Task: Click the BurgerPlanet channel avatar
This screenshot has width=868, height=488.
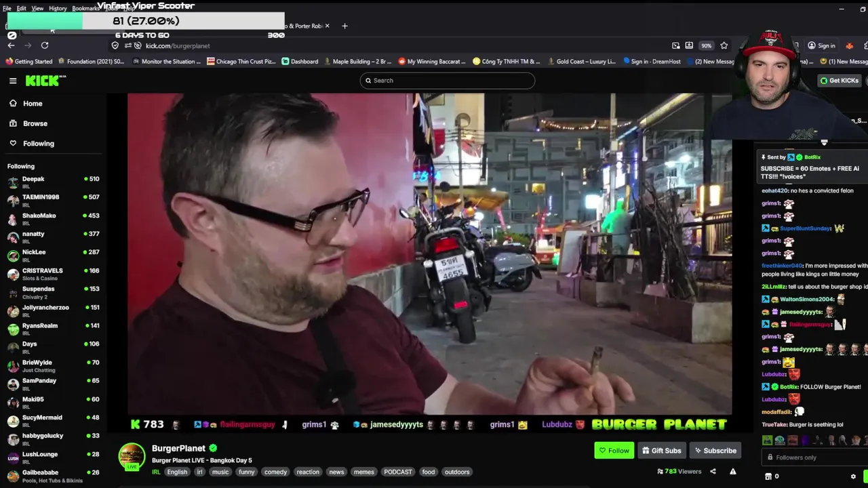Action: pyautogui.click(x=132, y=457)
